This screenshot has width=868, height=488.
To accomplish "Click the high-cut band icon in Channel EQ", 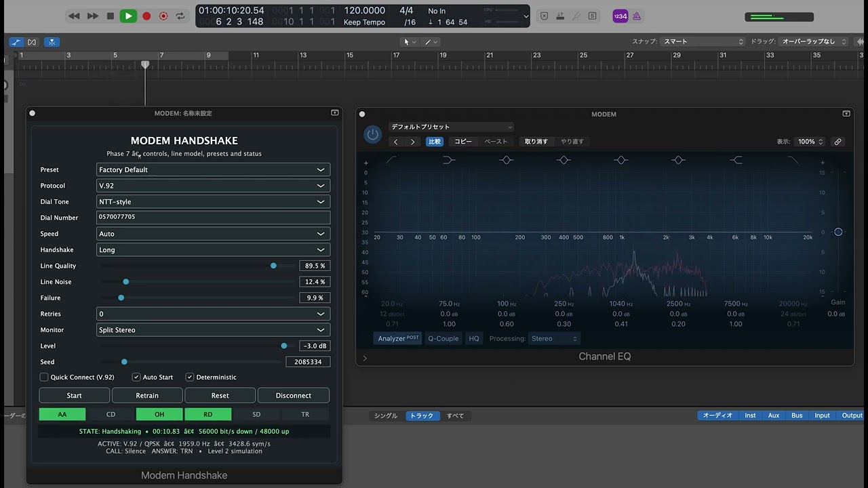I will (x=793, y=160).
